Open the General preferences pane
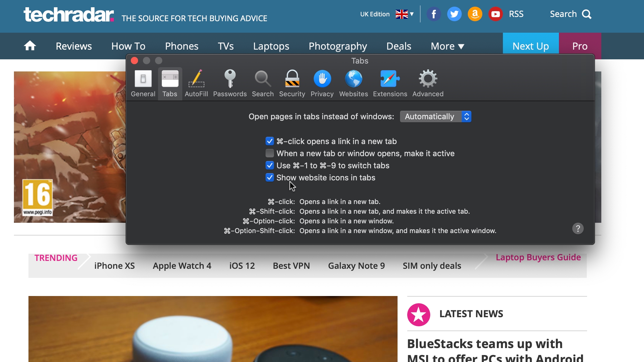 143,84
